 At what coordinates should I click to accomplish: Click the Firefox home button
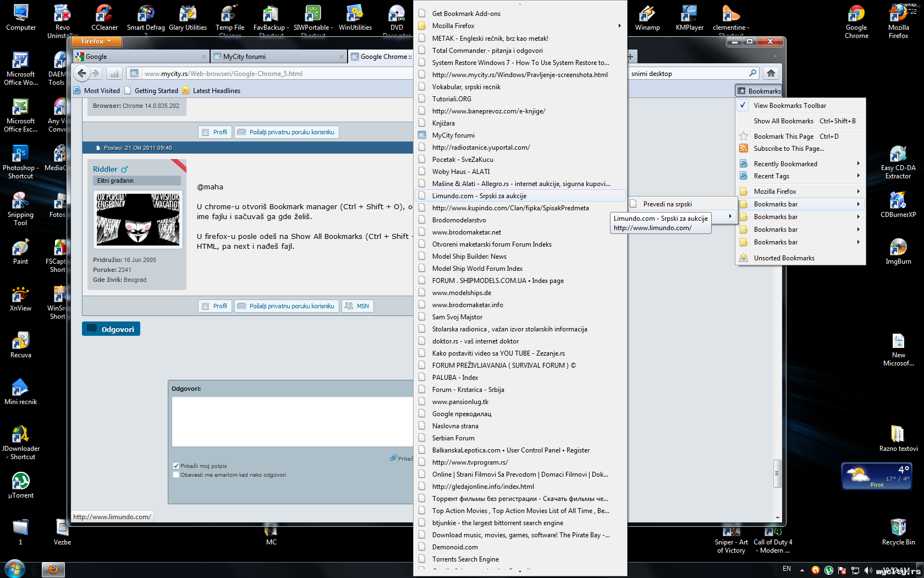pos(771,73)
